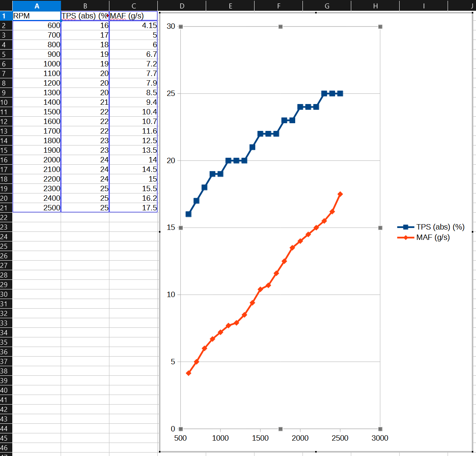476x456 pixels.
Task: Click cell A1 containing RPM
Action: click(37, 16)
